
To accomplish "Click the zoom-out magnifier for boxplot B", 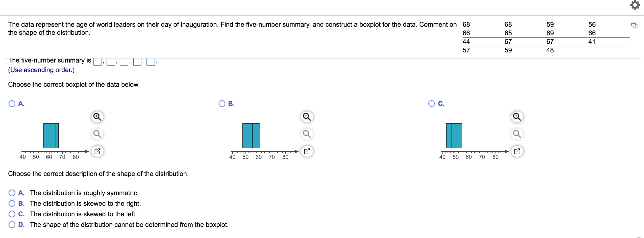I will (307, 134).
